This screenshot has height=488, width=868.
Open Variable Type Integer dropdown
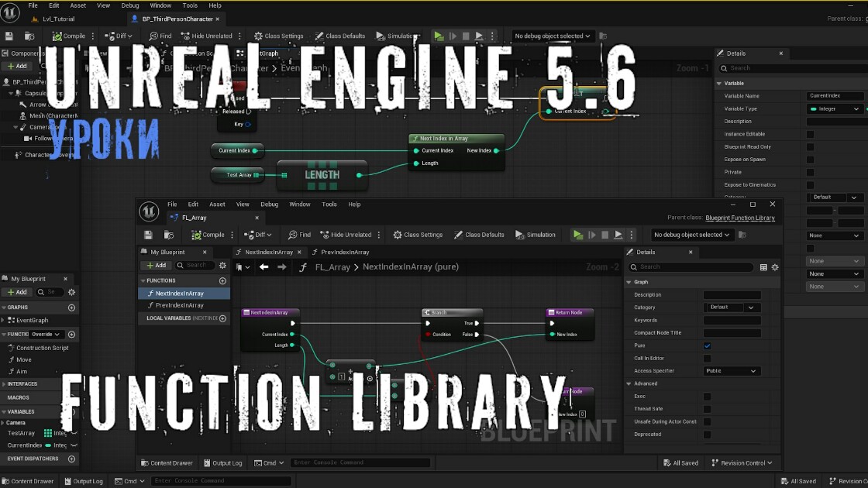(x=835, y=109)
